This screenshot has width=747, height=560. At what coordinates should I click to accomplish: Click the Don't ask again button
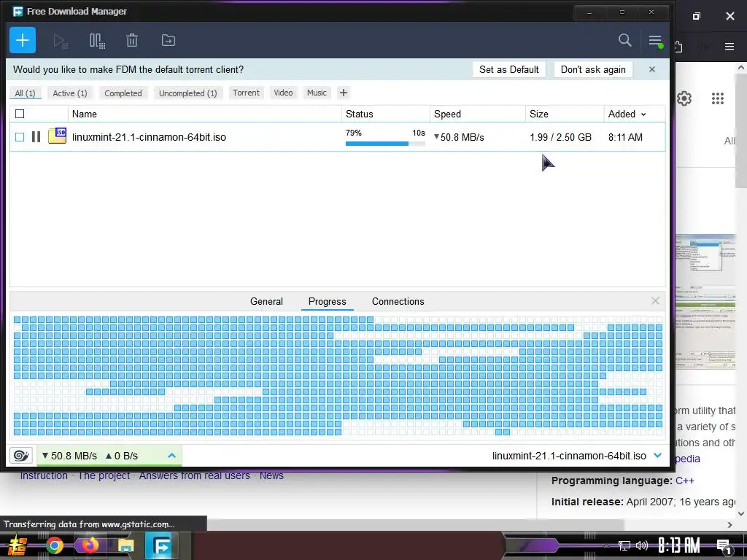coord(593,69)
